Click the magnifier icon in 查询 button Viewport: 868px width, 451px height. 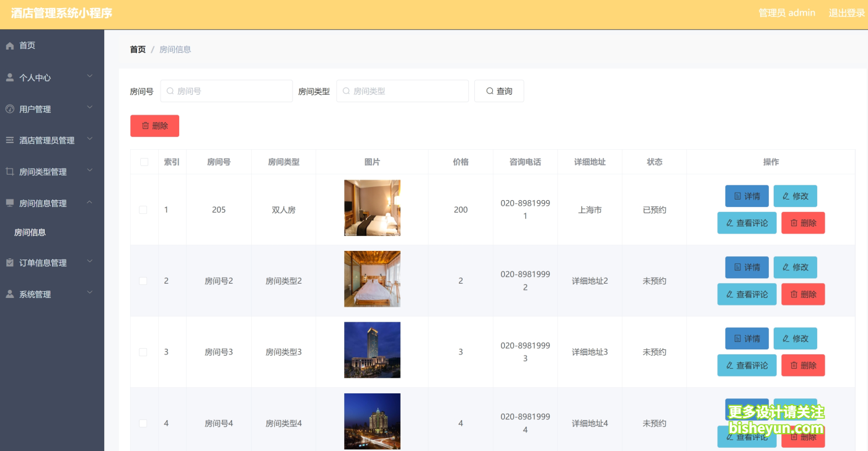coord(489,90)
